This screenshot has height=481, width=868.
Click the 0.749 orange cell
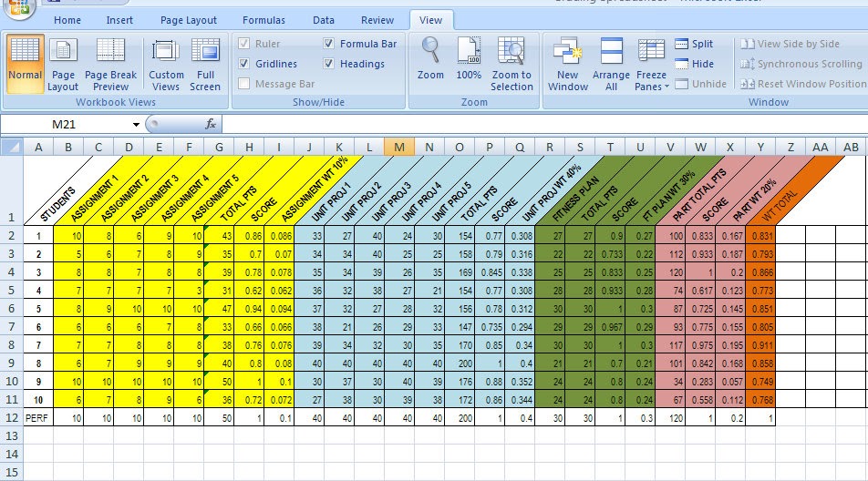[760, 382]
